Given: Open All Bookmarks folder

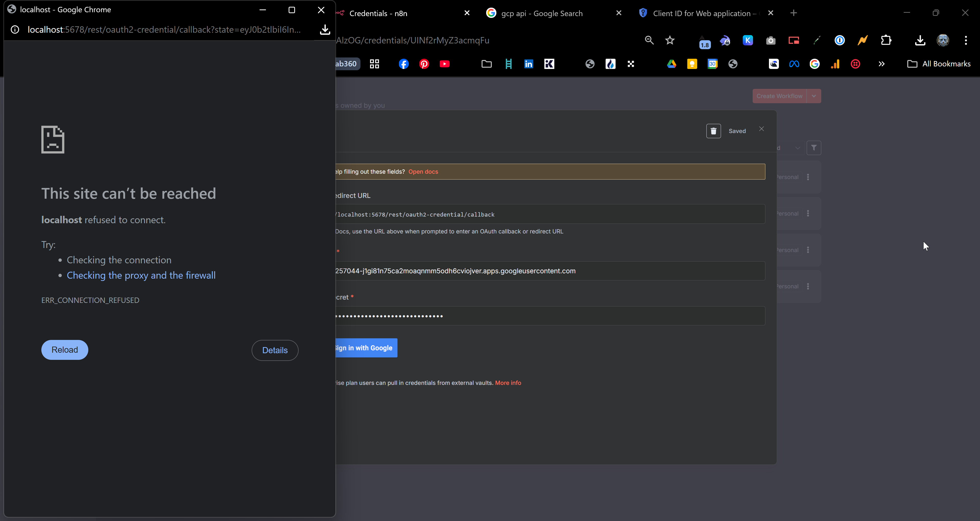Looking at the screenshot, I should tap(939, 64).
